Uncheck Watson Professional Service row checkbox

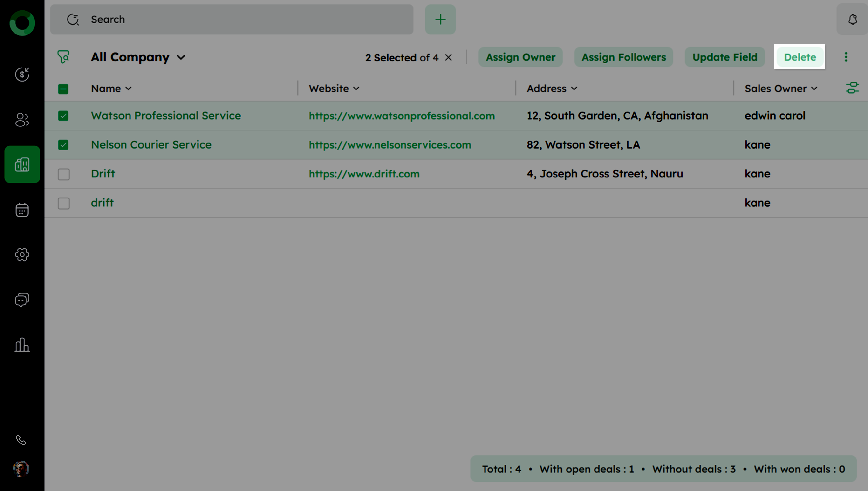tap(63, 116)
